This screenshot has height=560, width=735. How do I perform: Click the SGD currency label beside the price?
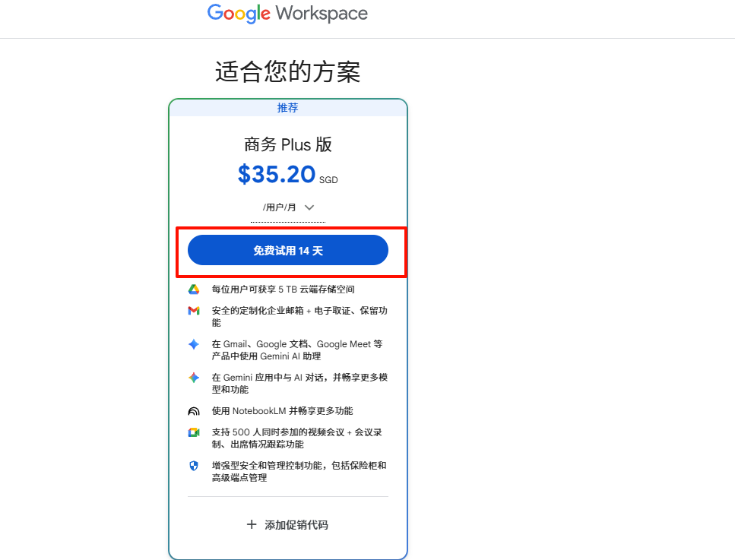(329, 179)
